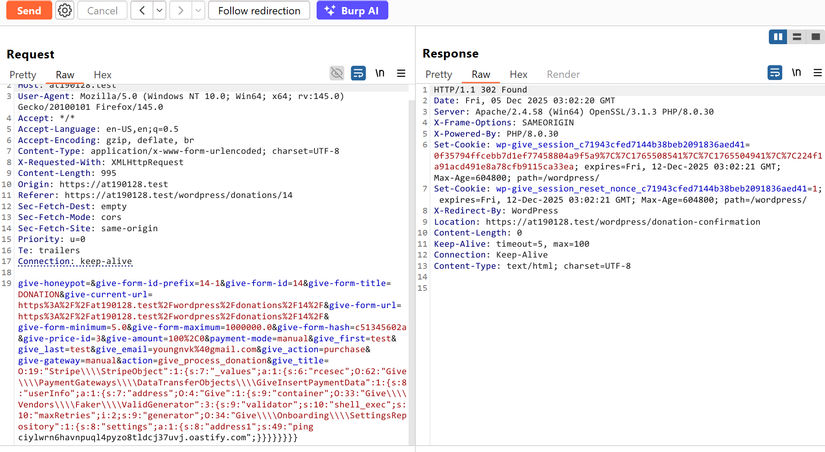Click the X-Frame-Options: SAMEORIGIN header
This screenshot has height=452, width=825.
504,123
